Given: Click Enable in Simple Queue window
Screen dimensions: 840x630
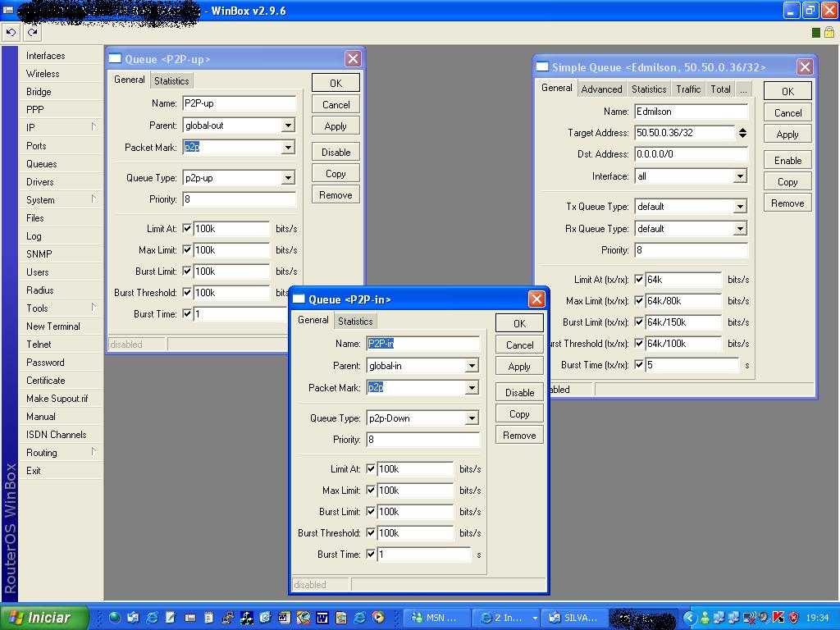Looking at the screenshot, I should pos(787,160).
